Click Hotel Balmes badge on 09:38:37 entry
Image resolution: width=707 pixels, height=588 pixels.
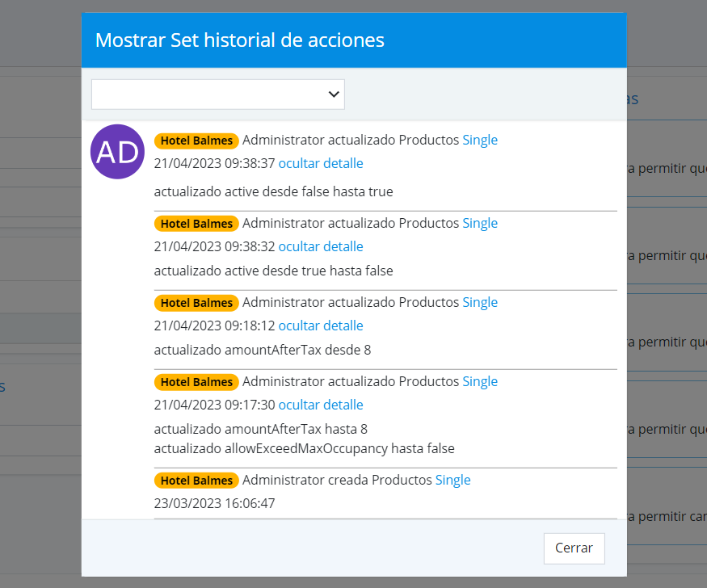pyautogui.click(x=196, y=141)
